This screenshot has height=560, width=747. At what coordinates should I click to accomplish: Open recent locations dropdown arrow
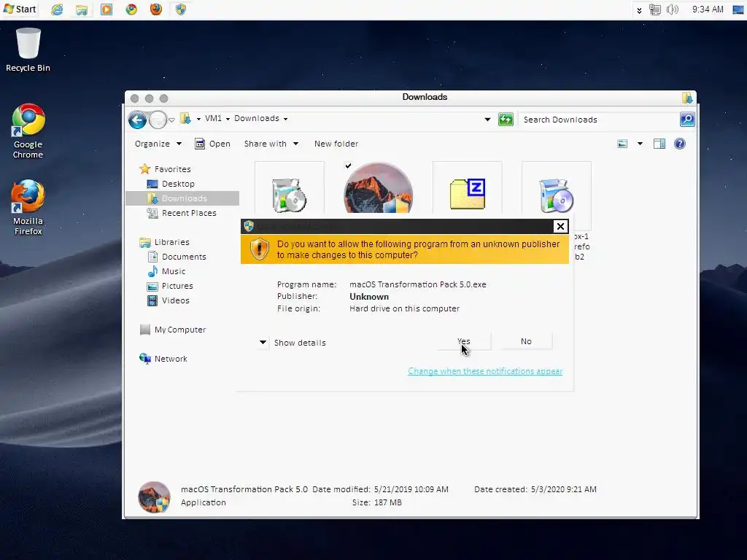(171, 120)
